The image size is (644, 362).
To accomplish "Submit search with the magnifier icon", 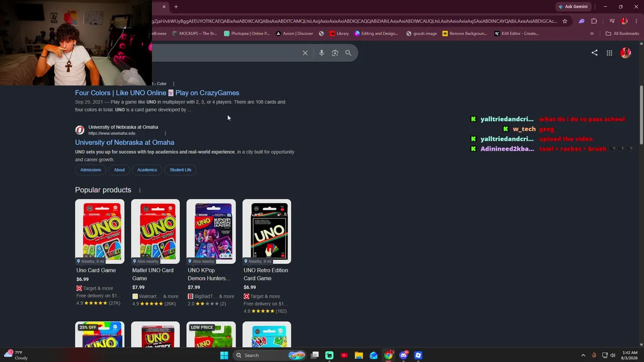I will pyautogui.click(x=348, y=53).
